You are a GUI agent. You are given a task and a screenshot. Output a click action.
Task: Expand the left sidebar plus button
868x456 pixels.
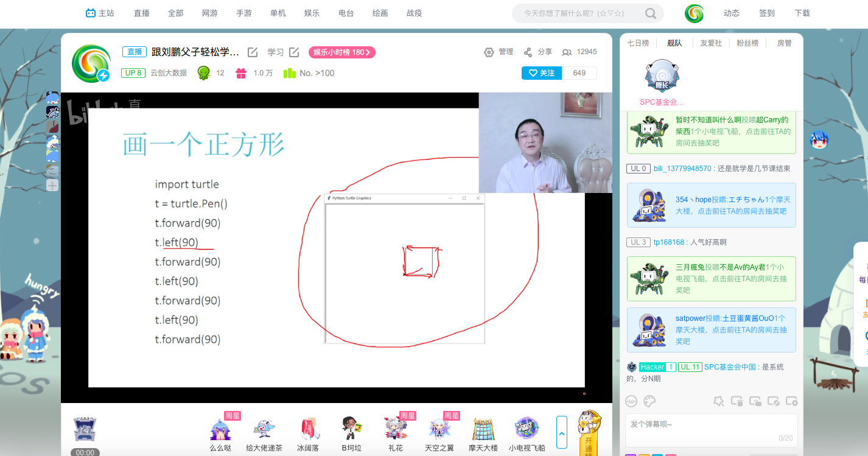53,185
